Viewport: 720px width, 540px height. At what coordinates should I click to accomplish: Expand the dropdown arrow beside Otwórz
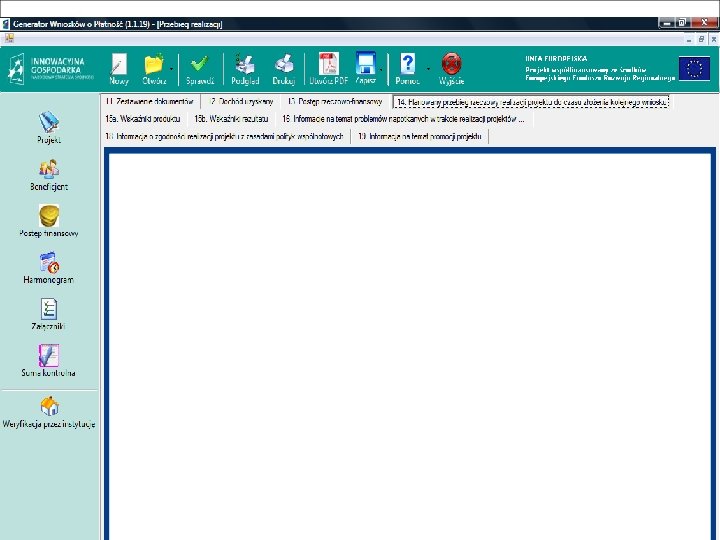(x=171, y=69)
